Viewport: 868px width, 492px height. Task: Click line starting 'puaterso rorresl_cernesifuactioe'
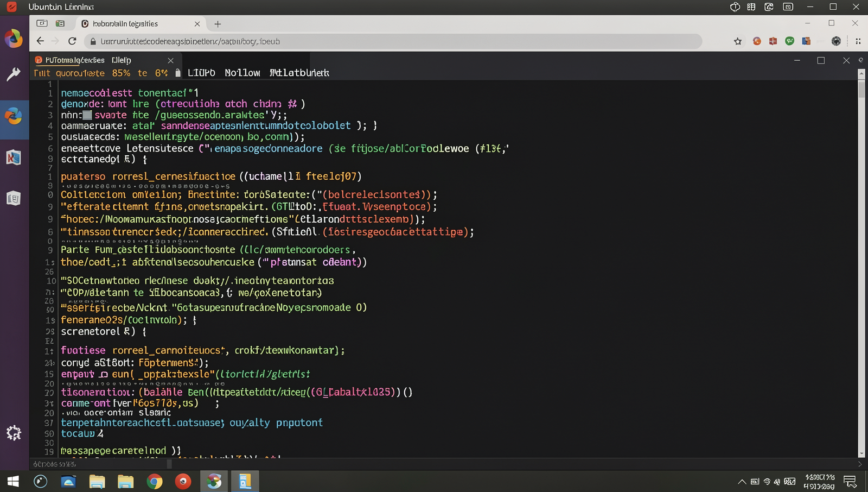(x=211, y=176)
